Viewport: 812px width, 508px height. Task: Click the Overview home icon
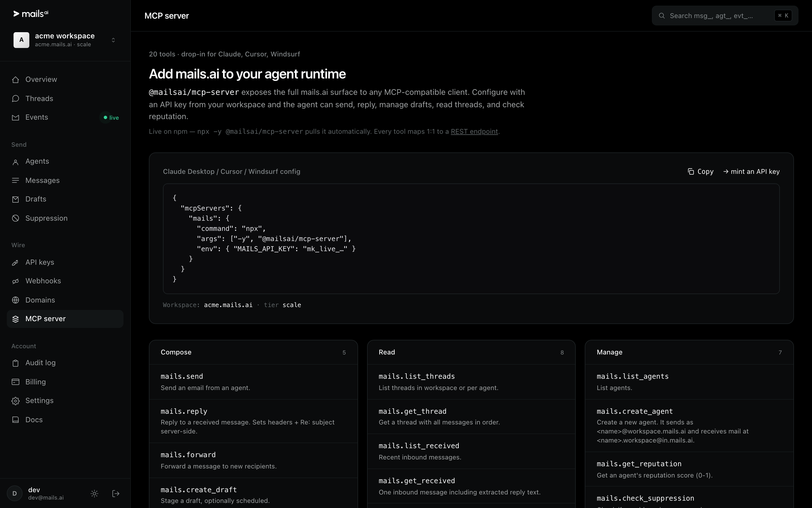click(x=16, y=80)
